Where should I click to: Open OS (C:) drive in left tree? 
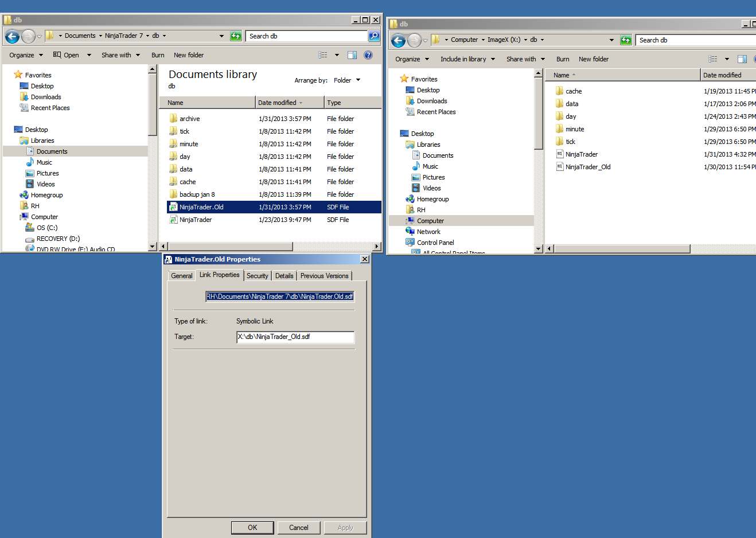point(47,228)
